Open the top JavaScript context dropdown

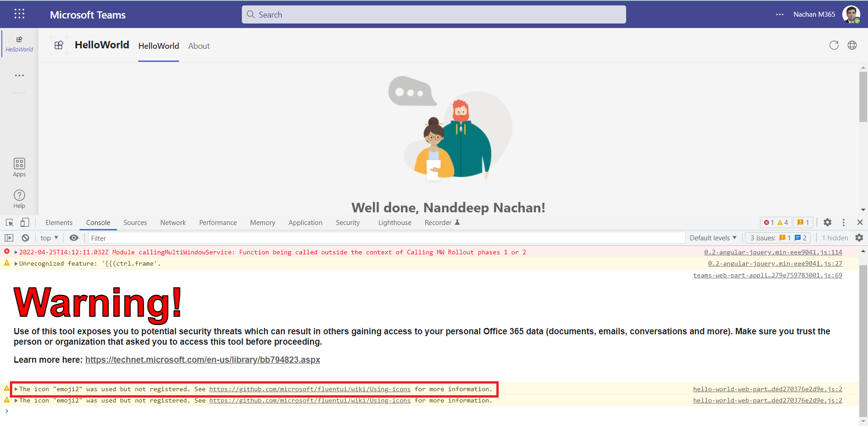49,238
